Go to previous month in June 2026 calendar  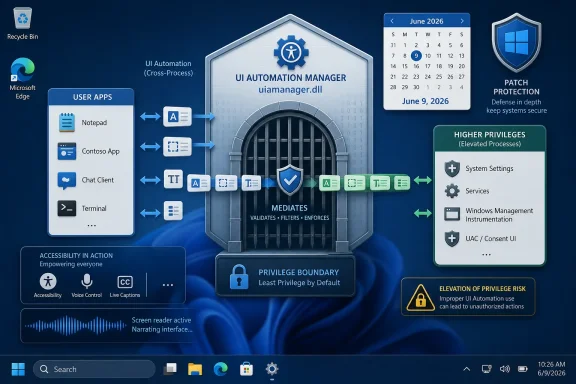[392, 21]
